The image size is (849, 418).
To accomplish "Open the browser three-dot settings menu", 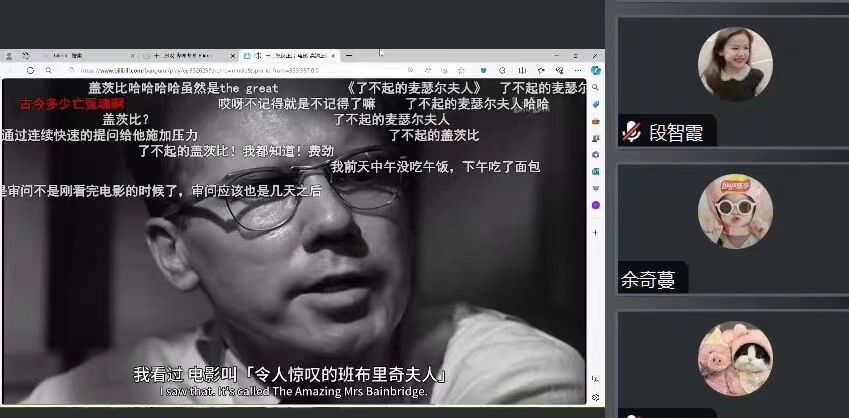I will tap(578, 70).
